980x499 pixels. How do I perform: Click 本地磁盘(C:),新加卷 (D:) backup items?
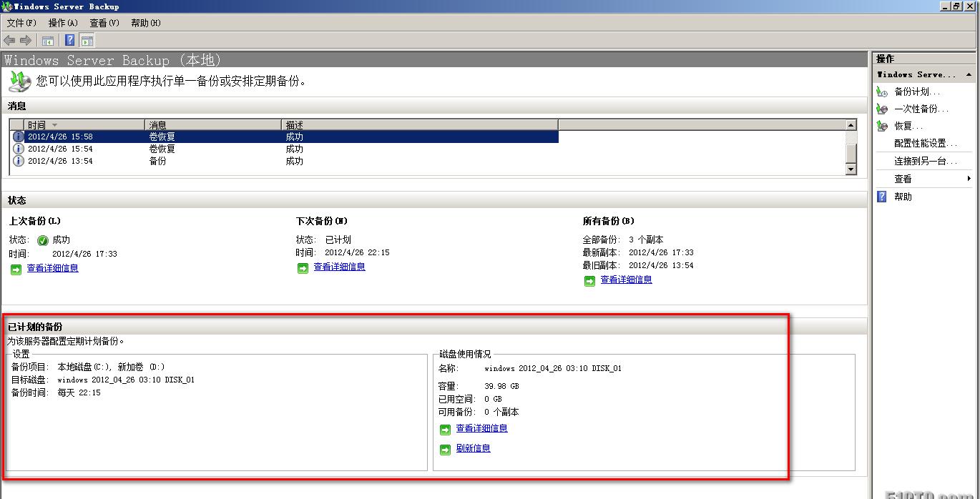pos(111,367)
